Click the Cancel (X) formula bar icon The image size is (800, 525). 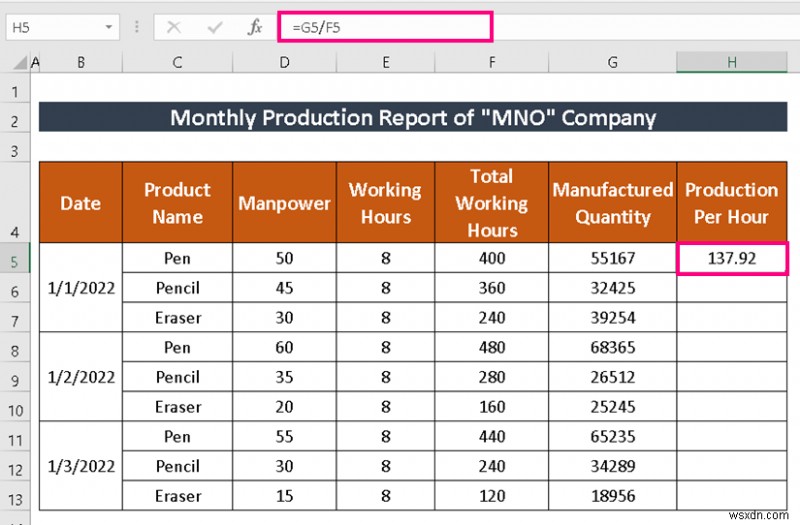174,27
